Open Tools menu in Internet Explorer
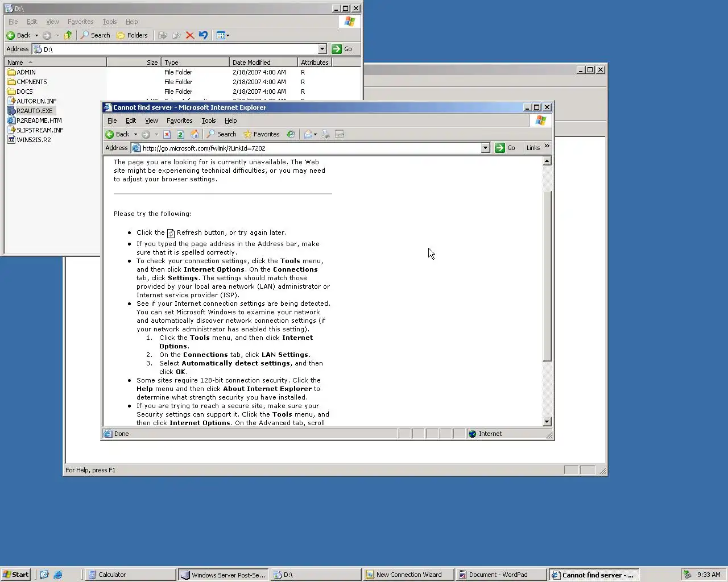 209,120
